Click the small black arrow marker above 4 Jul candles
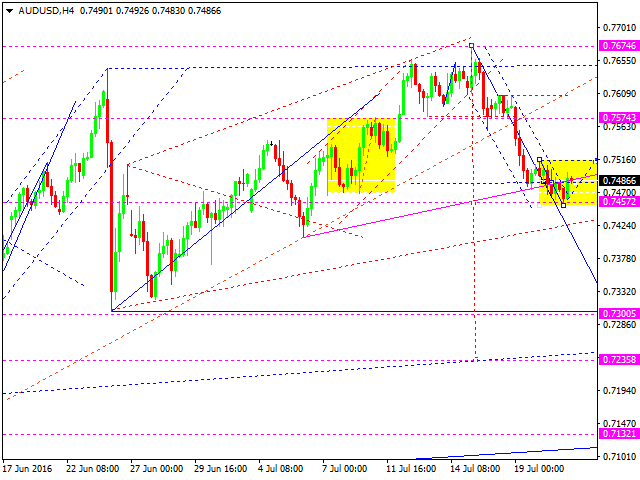640x480 pixels. (x=271, y=144)
